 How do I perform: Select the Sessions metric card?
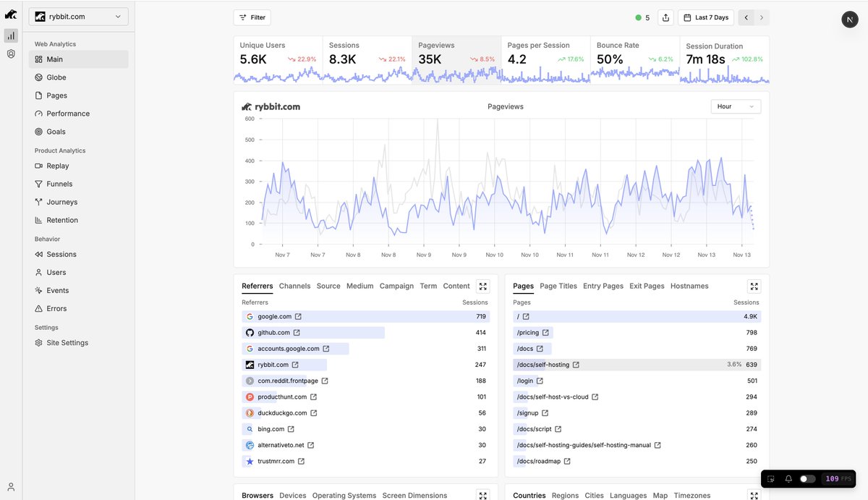tap(367, 60)
